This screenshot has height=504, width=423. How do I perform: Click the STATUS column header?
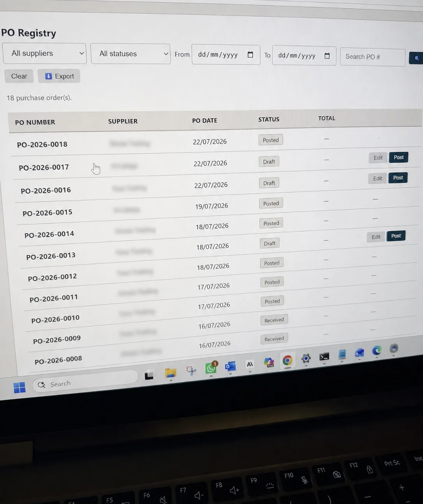(x=269, y=119)
